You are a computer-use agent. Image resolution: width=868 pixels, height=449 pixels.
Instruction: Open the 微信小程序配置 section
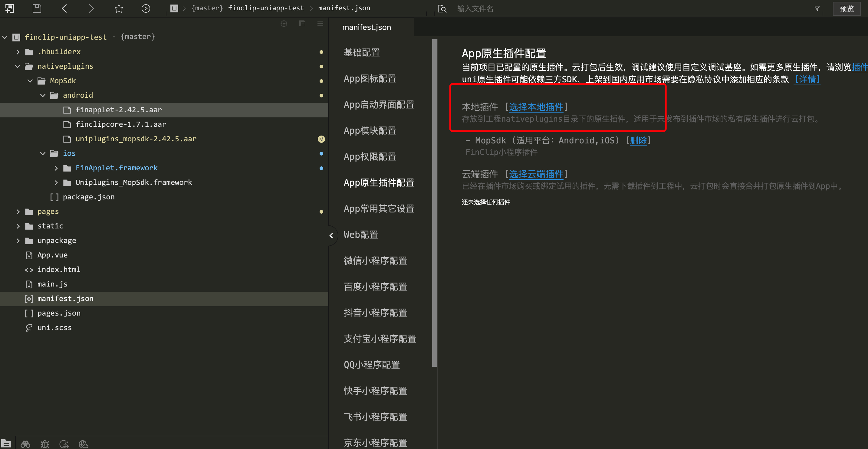[x=375, y=261]
